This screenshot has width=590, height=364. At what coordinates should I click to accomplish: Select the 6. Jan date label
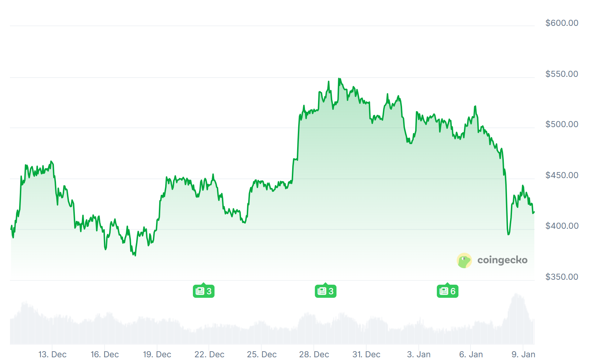(x=471, y=354)
